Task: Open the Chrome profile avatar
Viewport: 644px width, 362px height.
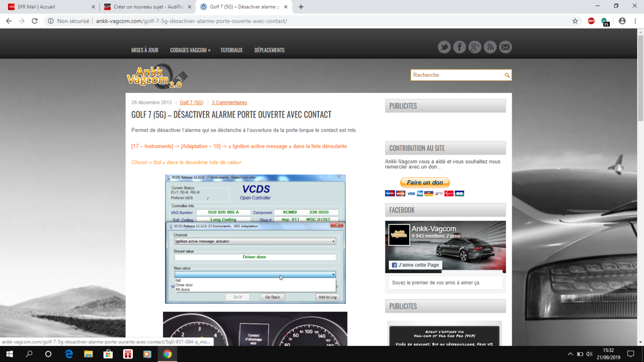Action: (622, 21)
